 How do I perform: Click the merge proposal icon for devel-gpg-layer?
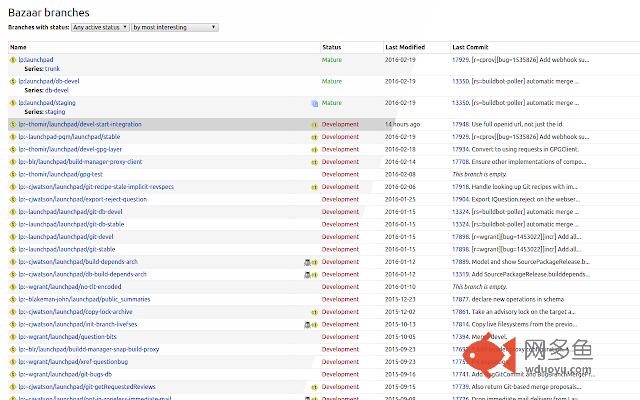pyautogui.click(x=314, y=150)
